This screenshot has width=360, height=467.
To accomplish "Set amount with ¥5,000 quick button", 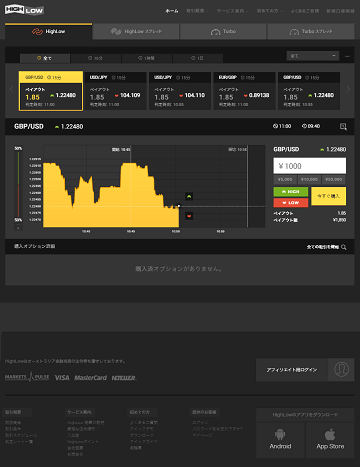I will 285,180.
